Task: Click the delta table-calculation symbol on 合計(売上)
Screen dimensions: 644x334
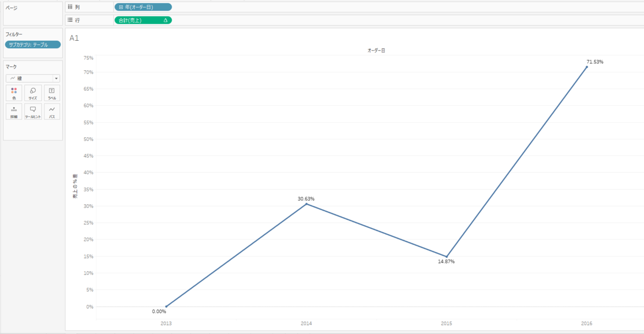Action: click(x=166, y=21)
